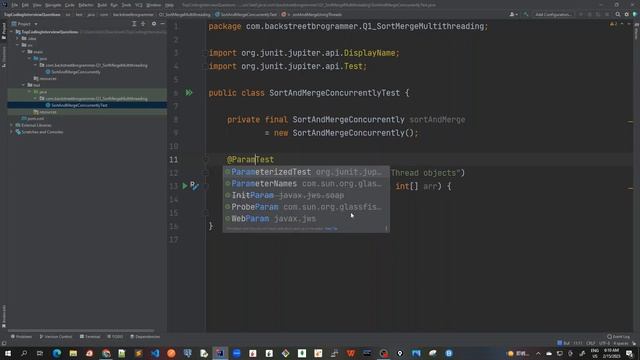Open File Explorer from taskbar
This screenshot has width=640, height=360.
(73, 353)
